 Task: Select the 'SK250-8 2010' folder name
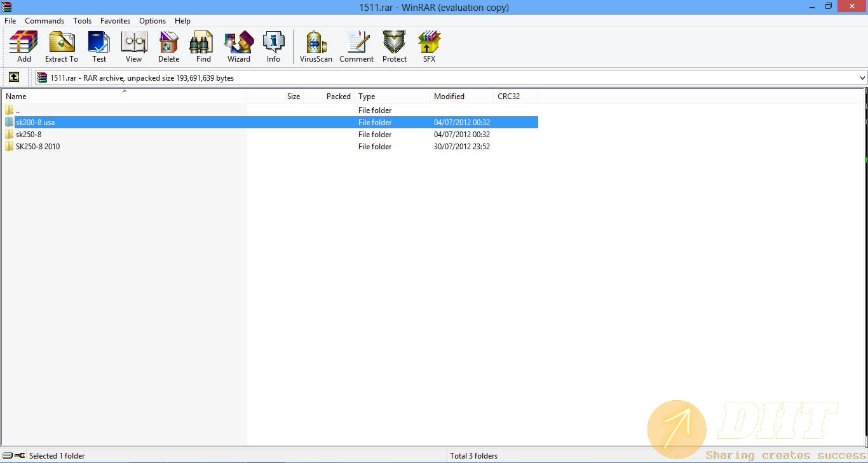(37, 146)
